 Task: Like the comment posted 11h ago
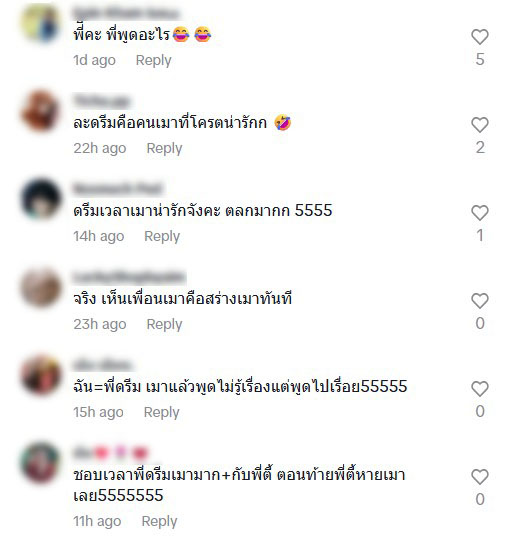coord(479,477)
